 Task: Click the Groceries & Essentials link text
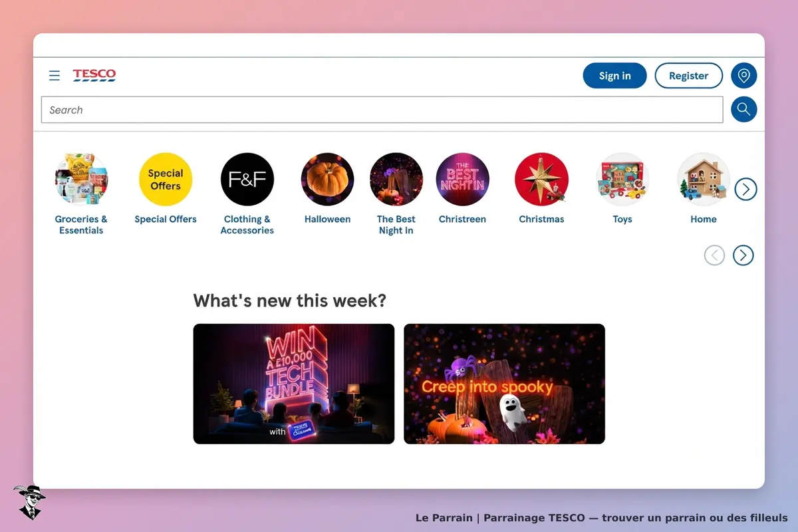click(x=81, y=225)
